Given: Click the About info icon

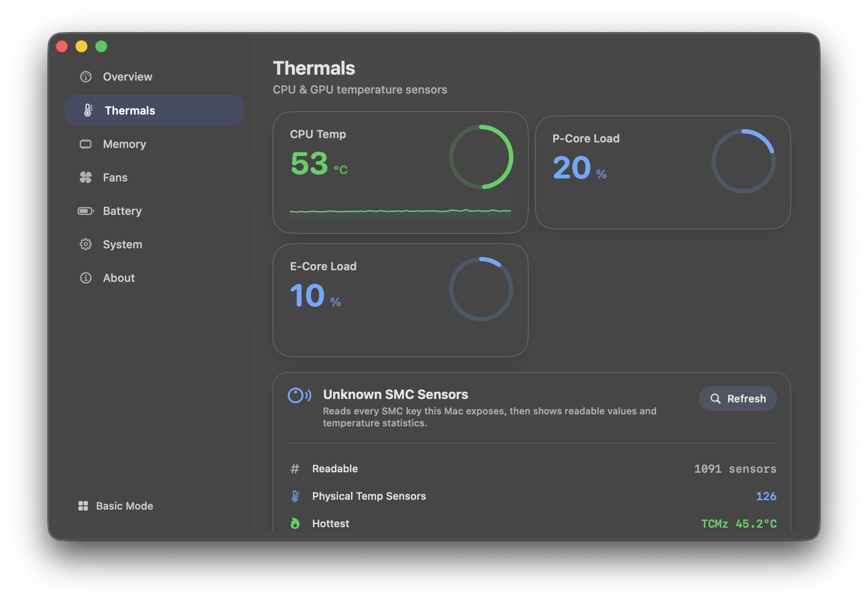Looking at the screenshot, I should (86, 278).
